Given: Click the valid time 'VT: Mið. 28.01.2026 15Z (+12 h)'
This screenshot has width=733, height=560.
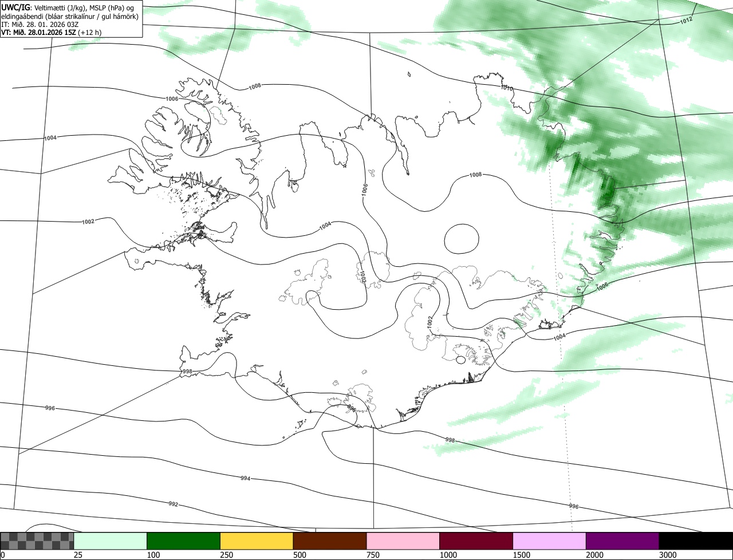Looking at the screenshot, I should [x=52, y=32].
